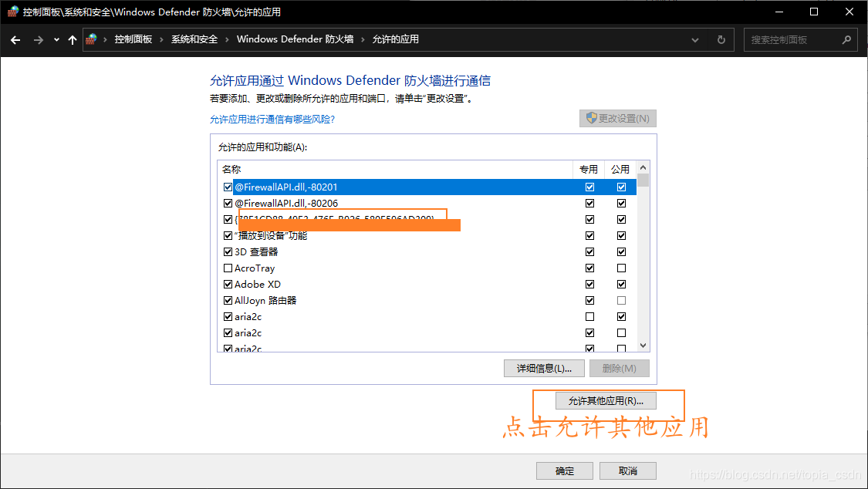
Task: Toggle @FirewallAPI.dll,-80206 name checkbox
Action: coord(228,203)
